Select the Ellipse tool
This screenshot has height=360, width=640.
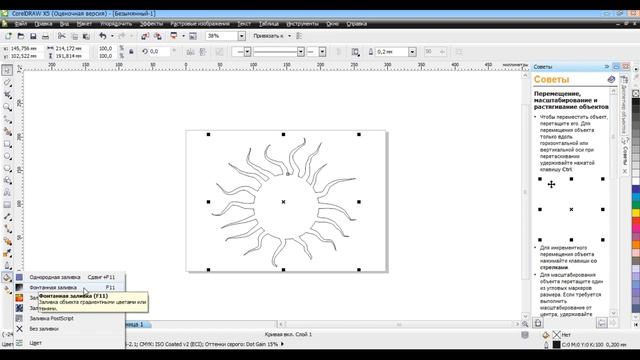click(7, 156)
